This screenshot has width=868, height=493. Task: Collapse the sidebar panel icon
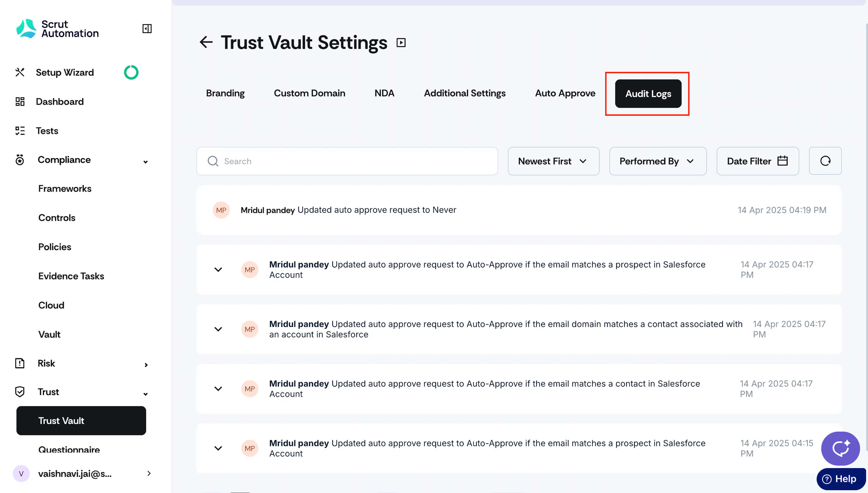(x=147, y=28)
